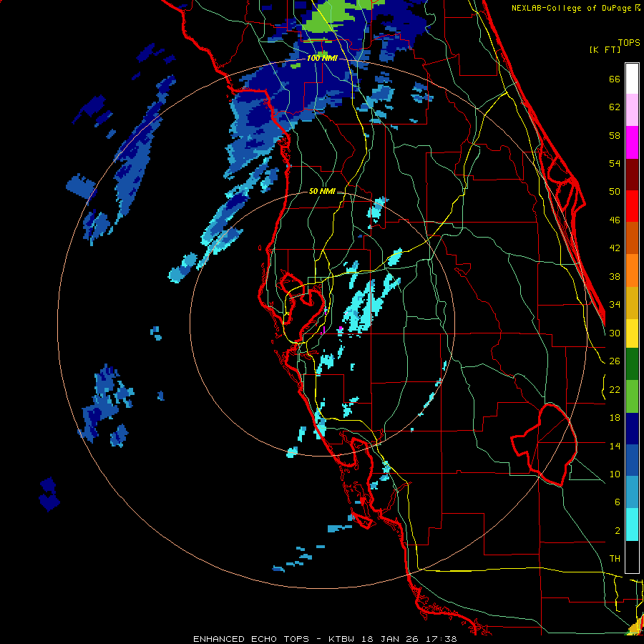644x644 pixels.
Task: Pick the cyan legend swatch near 2
Action: click(632, 525)
